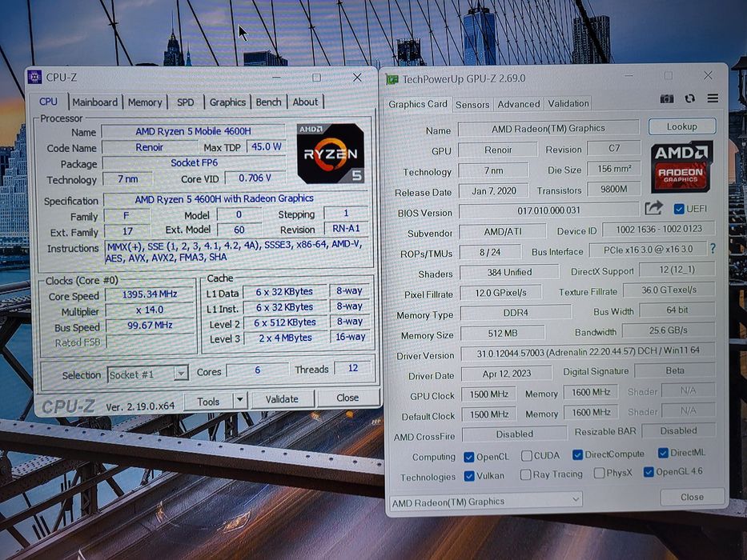Toggle the PhysX checkbox
The width and height of the screenshot is (747, 560).
click(x=600, y=474)
